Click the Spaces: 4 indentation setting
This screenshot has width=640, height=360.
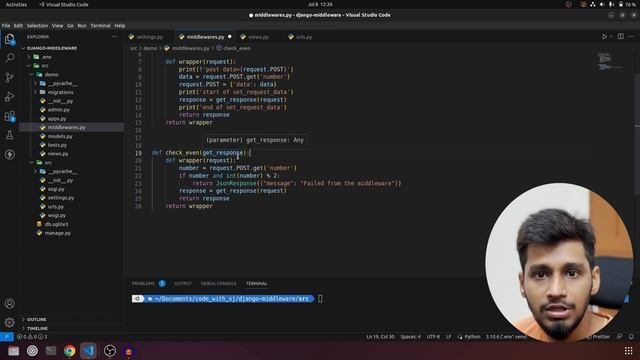point(410,337)
